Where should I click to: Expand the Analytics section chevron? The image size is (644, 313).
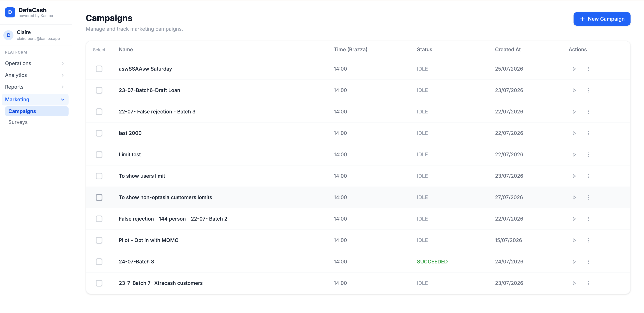(x=62, y=75)
